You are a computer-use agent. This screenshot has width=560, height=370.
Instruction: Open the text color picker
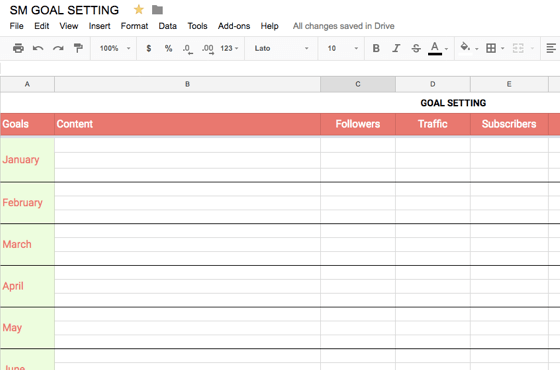[435, 48]
